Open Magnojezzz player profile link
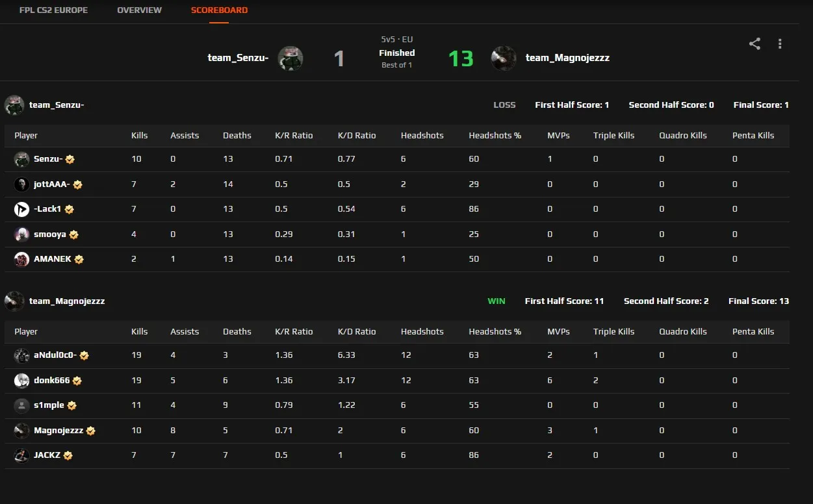813x504 pixels. point(58,430)
